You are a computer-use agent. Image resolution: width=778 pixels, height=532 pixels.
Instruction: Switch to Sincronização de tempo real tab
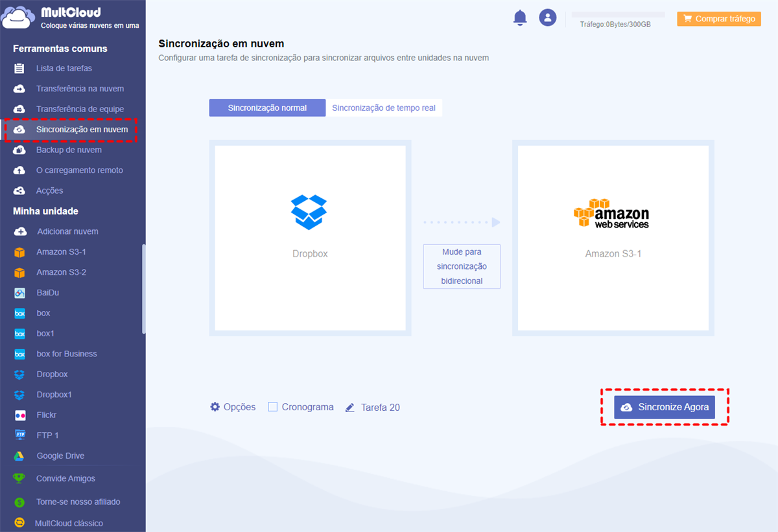pos(384,108)
